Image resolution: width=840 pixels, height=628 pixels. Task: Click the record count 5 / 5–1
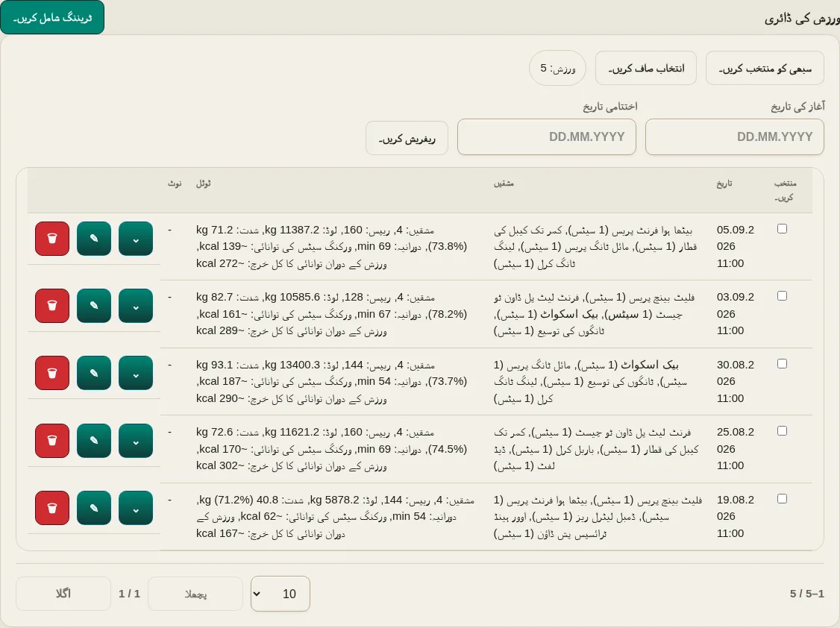[806, 594]
